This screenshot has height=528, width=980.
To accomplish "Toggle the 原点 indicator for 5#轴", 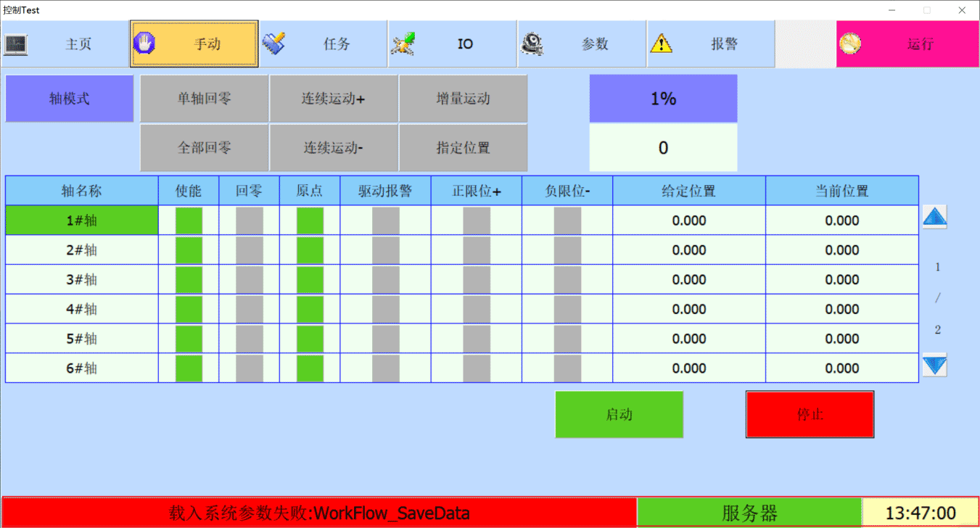I will 310,339.
